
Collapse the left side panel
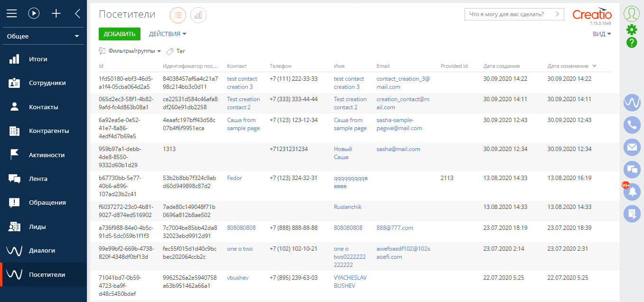point(78,14)
